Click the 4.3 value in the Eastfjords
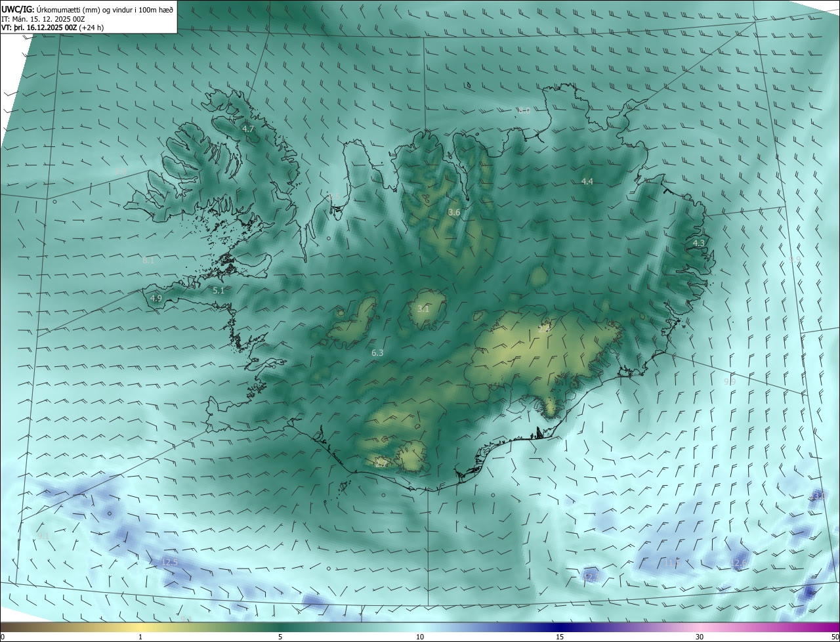The height and width of the screenshot is (642, 840). (699, 244)
